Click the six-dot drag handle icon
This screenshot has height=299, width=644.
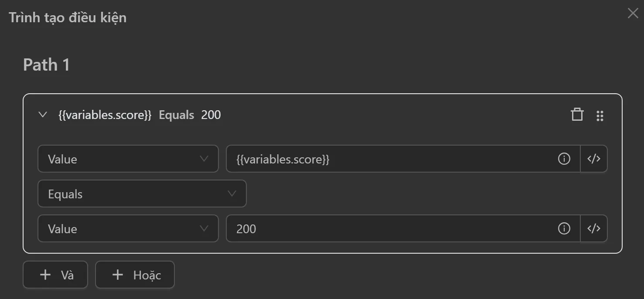[x=600, y=116]
